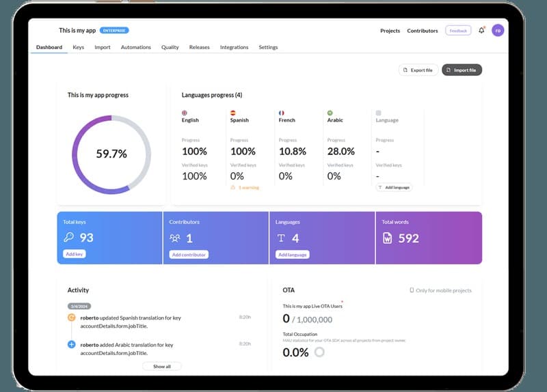Click the Languages T icon

tap(281, 238)
